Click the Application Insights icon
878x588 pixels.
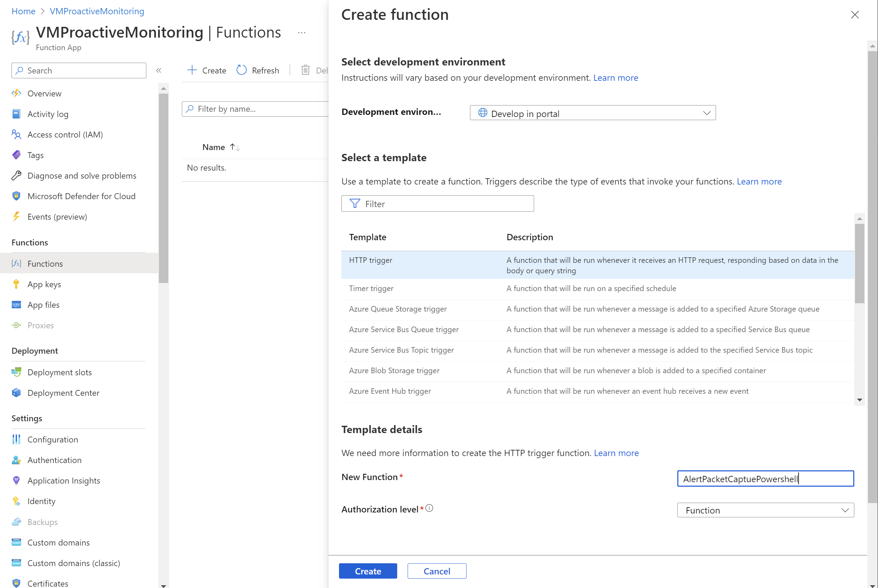(17, 480)
